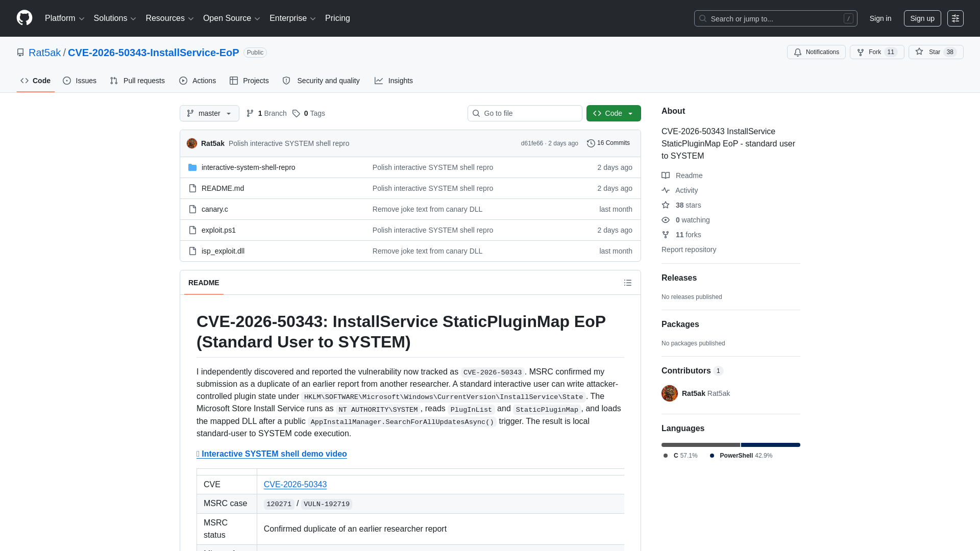Screen dimensions: 980x551
Task: Click the Fork icon
Action: tap(861, 52)
